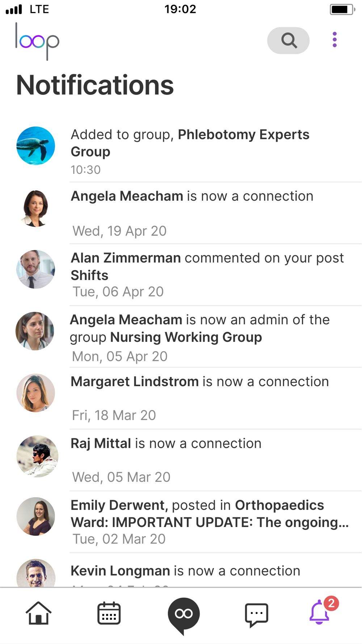Tap the center loop infinity button
Image resolution: width=362 pixels, height=644 pixels.
184,614
